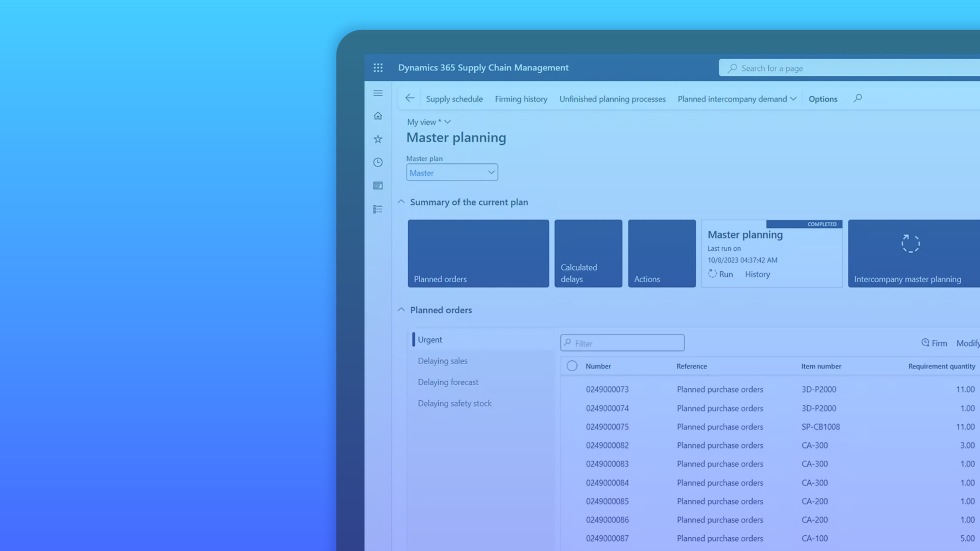This screenshot has width=980, height=551.
Task: Expand the My view selector
Action: coord(429,122)
